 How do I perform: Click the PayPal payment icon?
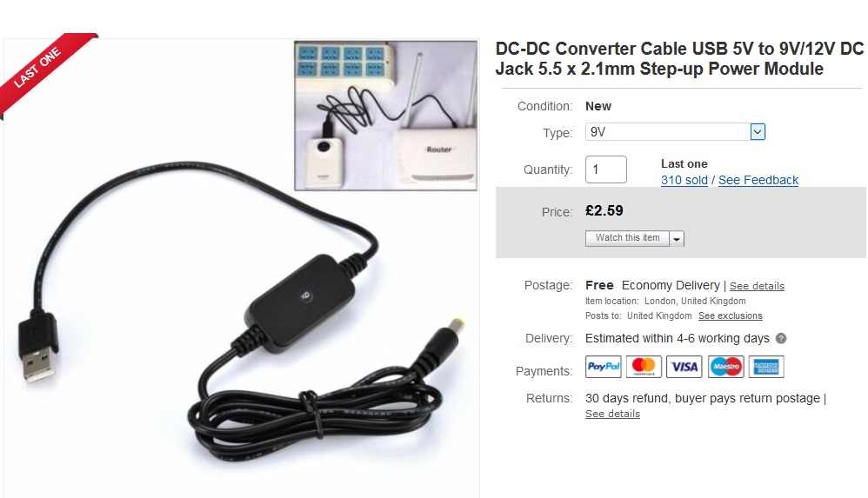point(604,367)
